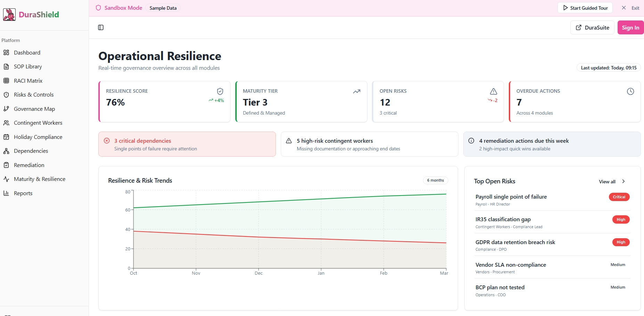Open the 3 critical dependencies alert
Image resolution: width=644 pixels, height=316 pixels.
pos(187,144)
